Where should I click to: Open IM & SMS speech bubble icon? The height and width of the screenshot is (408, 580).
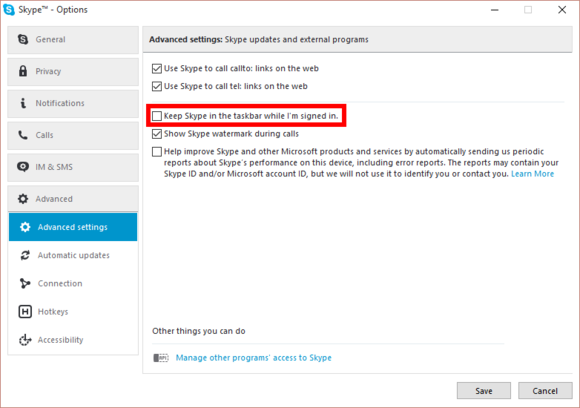(23, 167)
